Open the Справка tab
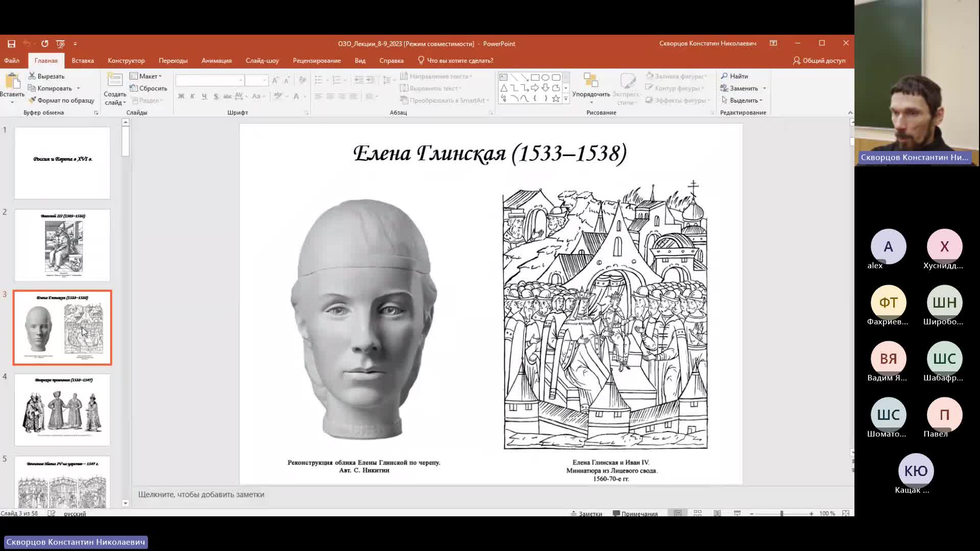980x551 pixels. [x=391, y=61]
